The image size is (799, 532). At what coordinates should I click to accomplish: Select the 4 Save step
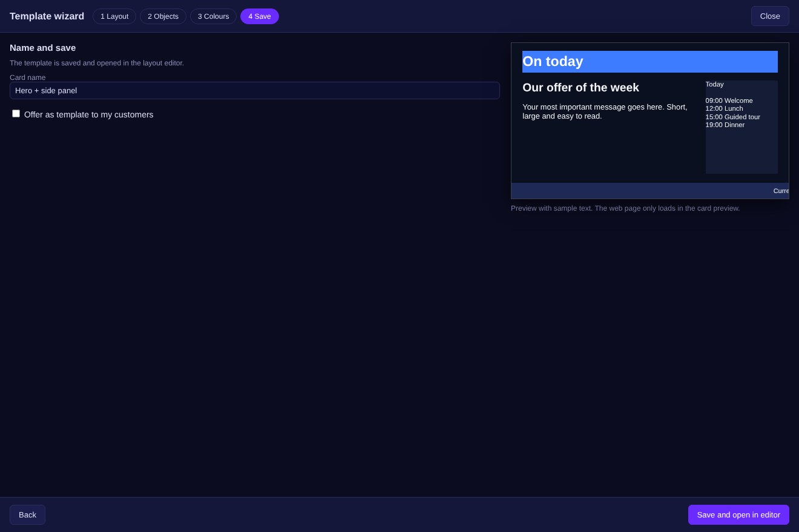260,16
